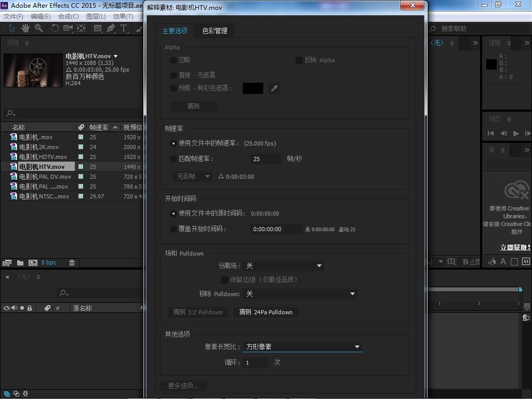The image size is (532, 399).
Task: Click the More Options button
Action: 183,386
